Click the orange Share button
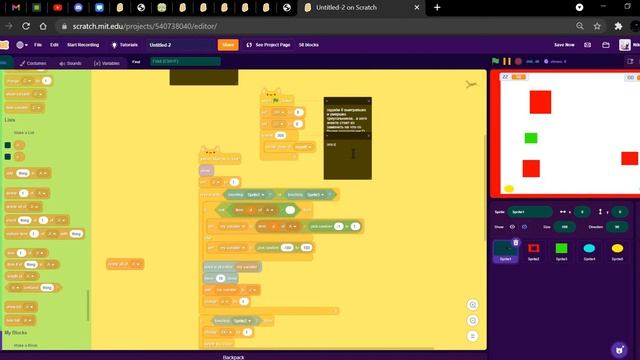640x360 pixels. tap(228, 45)
